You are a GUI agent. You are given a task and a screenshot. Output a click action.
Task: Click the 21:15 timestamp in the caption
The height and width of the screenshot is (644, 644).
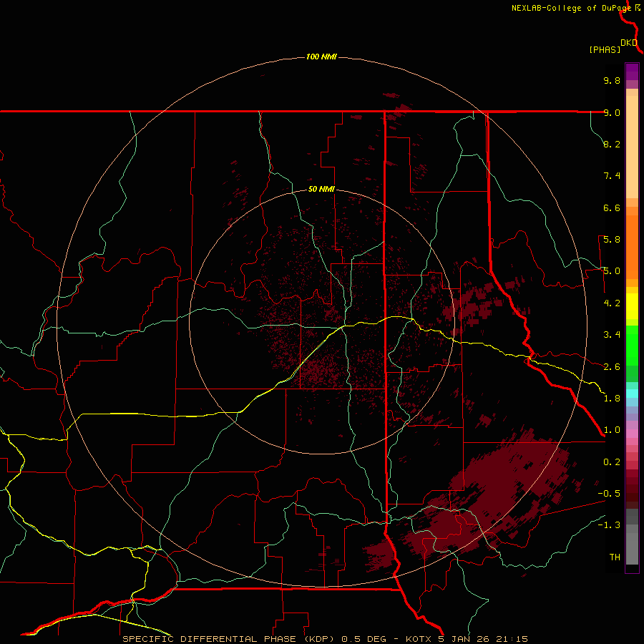click(512, 639)
